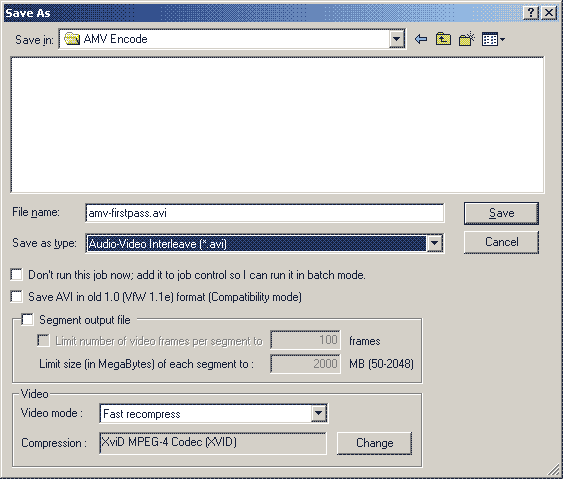Open the Save in folder dropdown
The height and width of the screenshot is (479, 563).
pyautogui.click(x=397, y=39)
